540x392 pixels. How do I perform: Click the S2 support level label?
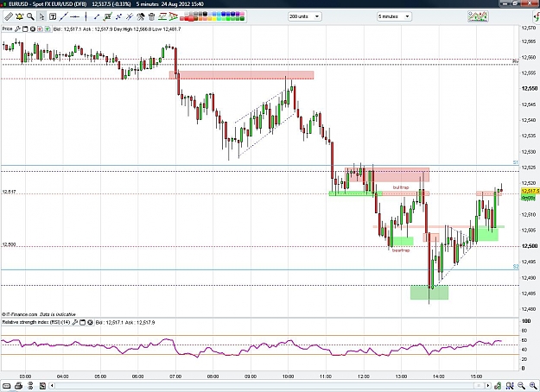tap(515, 267)
